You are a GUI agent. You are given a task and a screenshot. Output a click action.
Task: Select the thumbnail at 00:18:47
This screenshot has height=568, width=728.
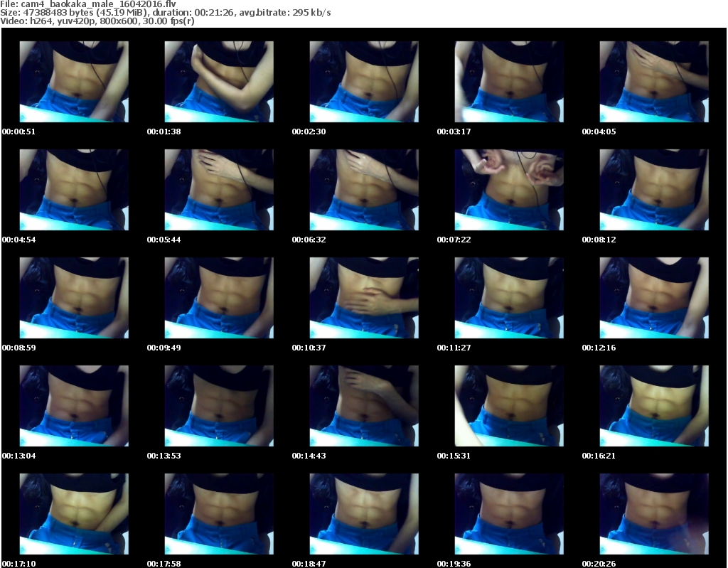point(364,514)
